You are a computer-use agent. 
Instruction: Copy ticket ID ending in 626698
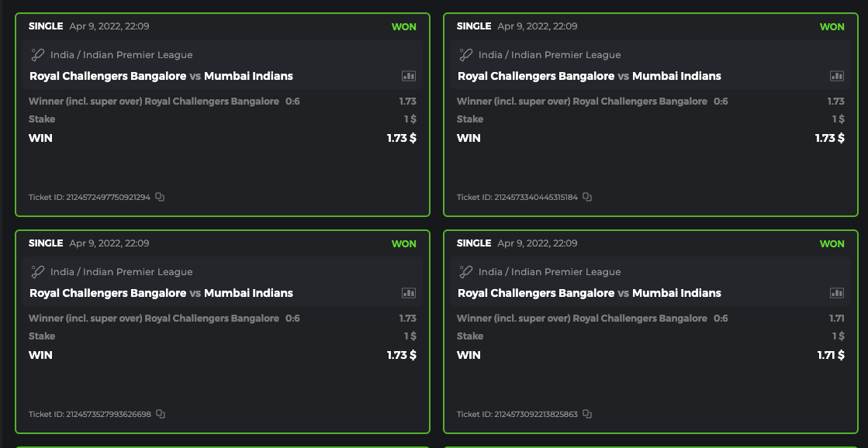(161, 414)
